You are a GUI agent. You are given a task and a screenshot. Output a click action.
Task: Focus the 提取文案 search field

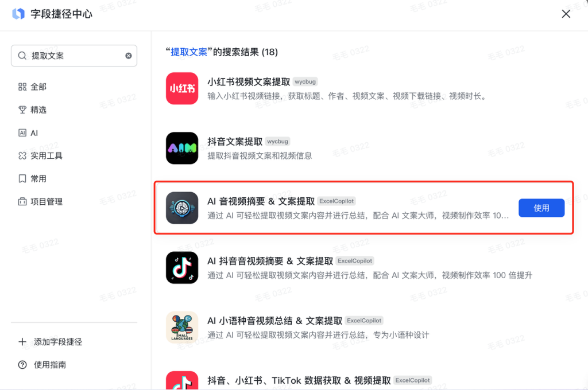[74, 56]
